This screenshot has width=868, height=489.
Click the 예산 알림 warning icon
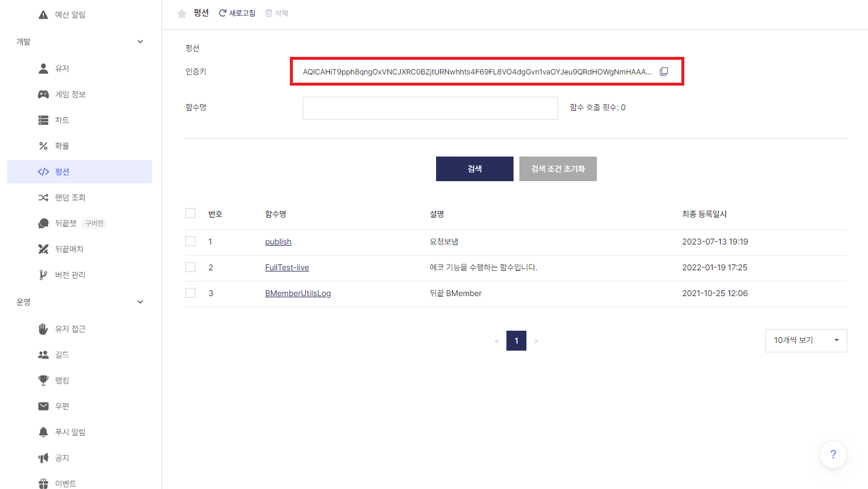coord(43,15)
